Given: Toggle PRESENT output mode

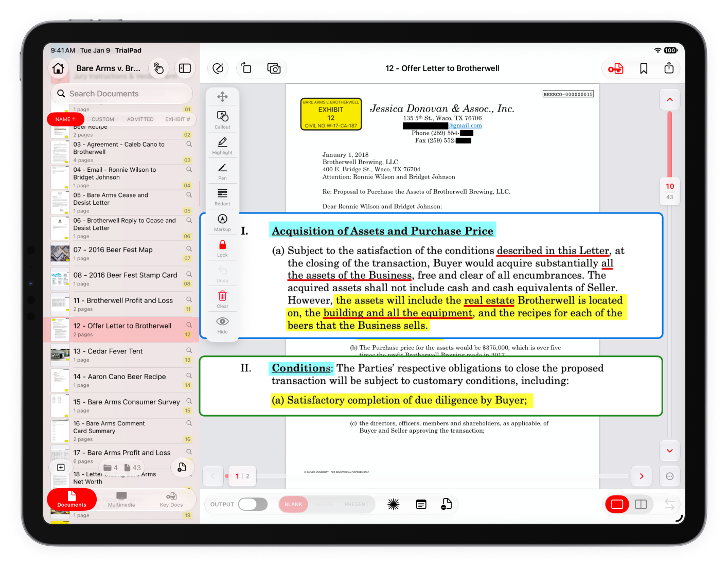Looking at the screenshot, I should (x=357, y=504).
